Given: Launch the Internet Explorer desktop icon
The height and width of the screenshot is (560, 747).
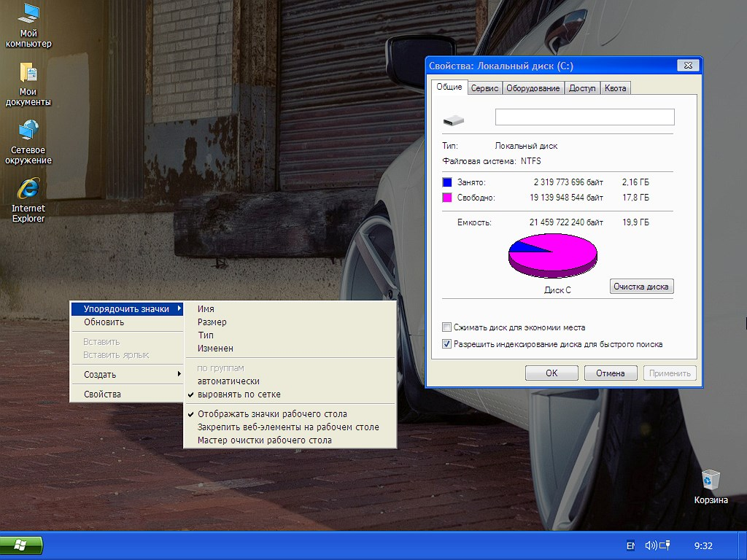Looking at the screenshot, I should click(28, 189).
